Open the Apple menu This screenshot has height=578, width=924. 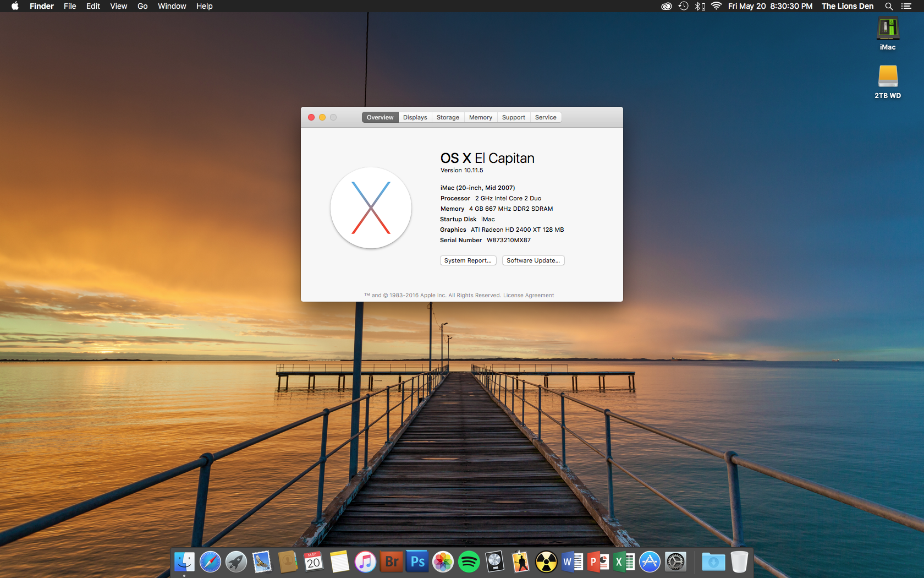pyautogui.click(x=15, y=6)
